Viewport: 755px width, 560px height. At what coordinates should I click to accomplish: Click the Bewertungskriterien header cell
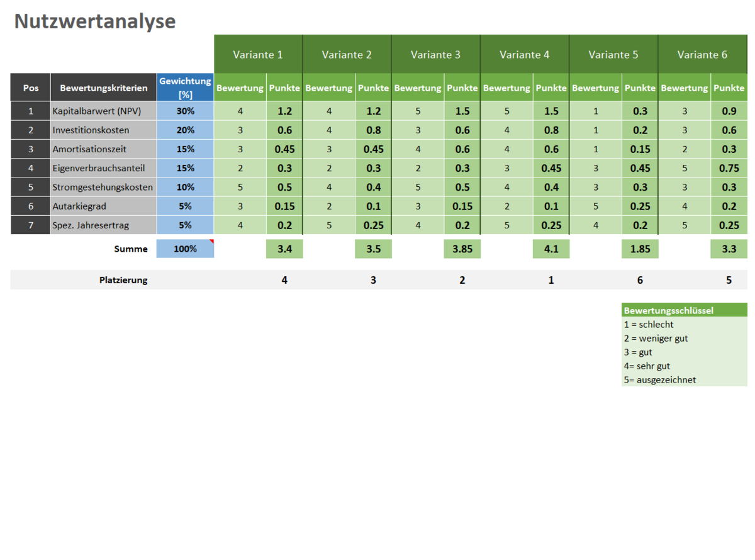click(104, 88)
